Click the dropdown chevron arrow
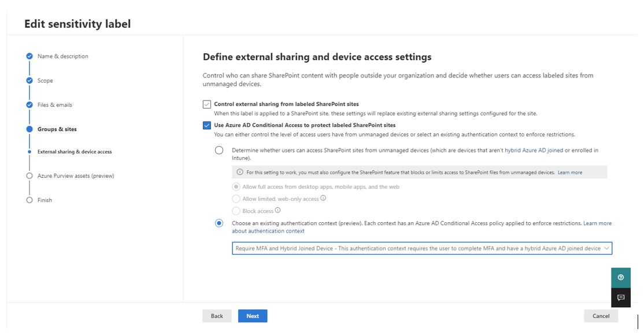The height and width of the screenshot is (336, 644). [x=606, y=248]
